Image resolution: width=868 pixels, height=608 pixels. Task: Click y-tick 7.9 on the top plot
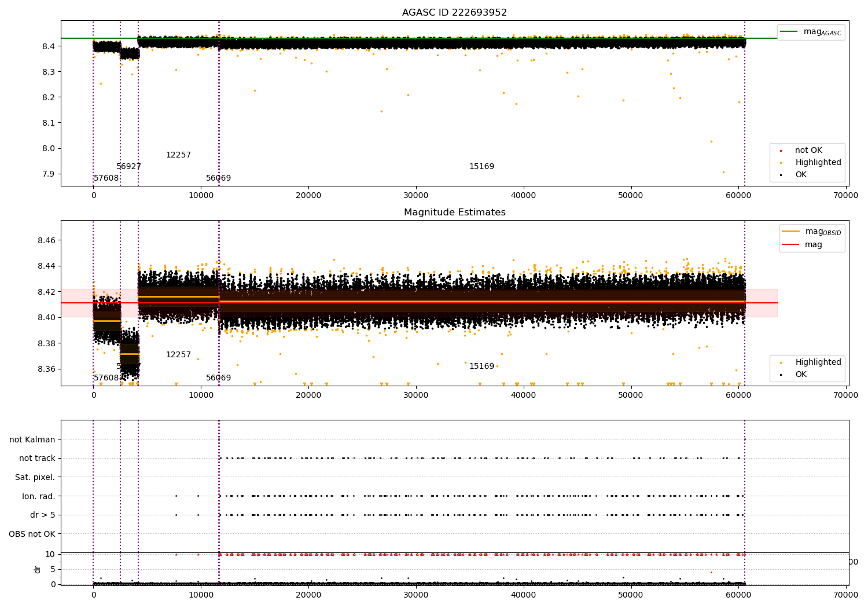click(49, 174)
